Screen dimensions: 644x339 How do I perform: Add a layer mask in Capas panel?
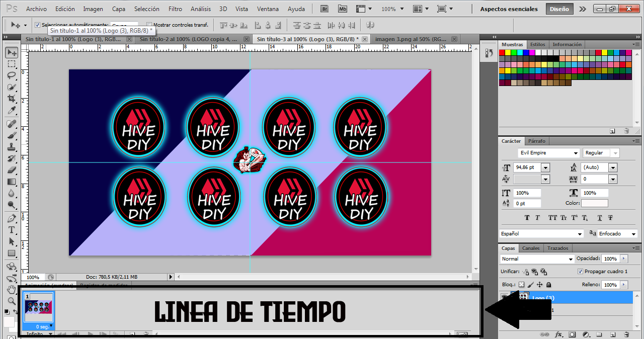pyautogui.click(x=572, y=334)
